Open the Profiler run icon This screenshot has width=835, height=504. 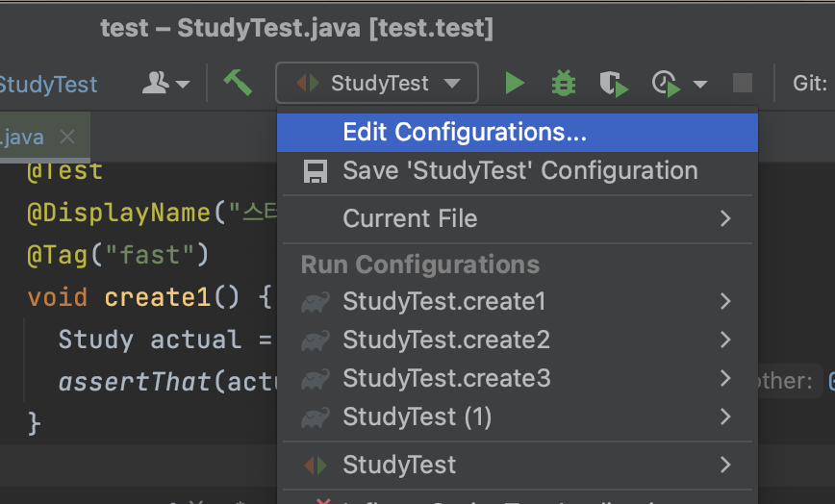click(x=667, y=84)
